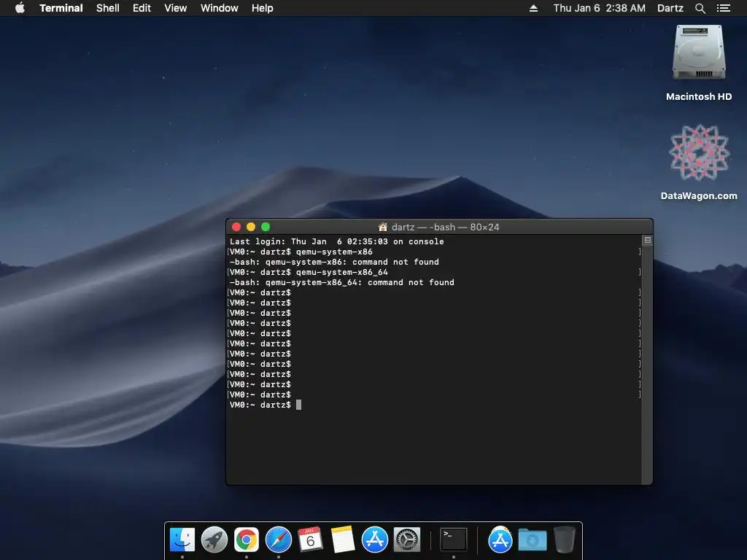Viewport: 747px width, 560px height.
Task: Open the Shell menu
Action: coord(108,8)
